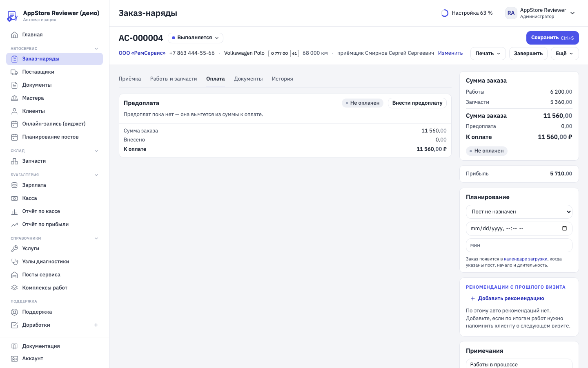Screen dimensions: 588x368
Task: Switch to the Работы и запчасти tab
Action: (x=174, y=79)
